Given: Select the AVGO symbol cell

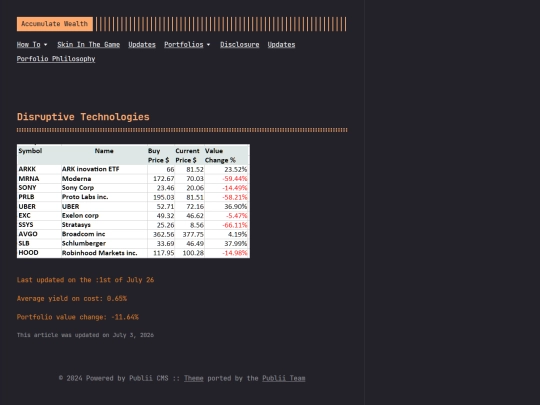Looking at the screenshot, I should point(28,234).
